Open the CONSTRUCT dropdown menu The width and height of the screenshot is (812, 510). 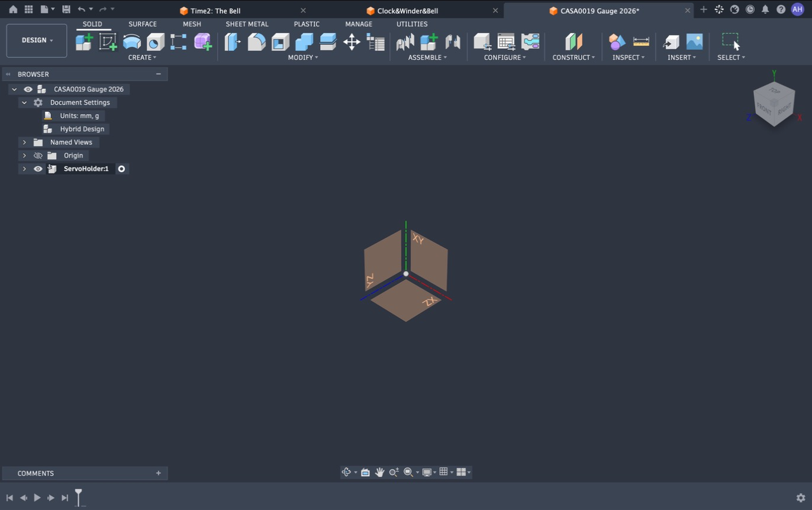click(x=573, y=57)
